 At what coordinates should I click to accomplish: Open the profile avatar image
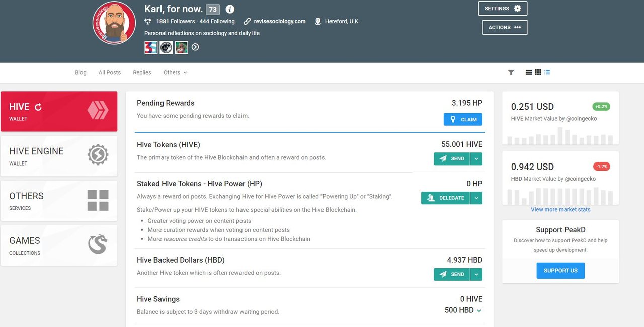pos(114,23)
